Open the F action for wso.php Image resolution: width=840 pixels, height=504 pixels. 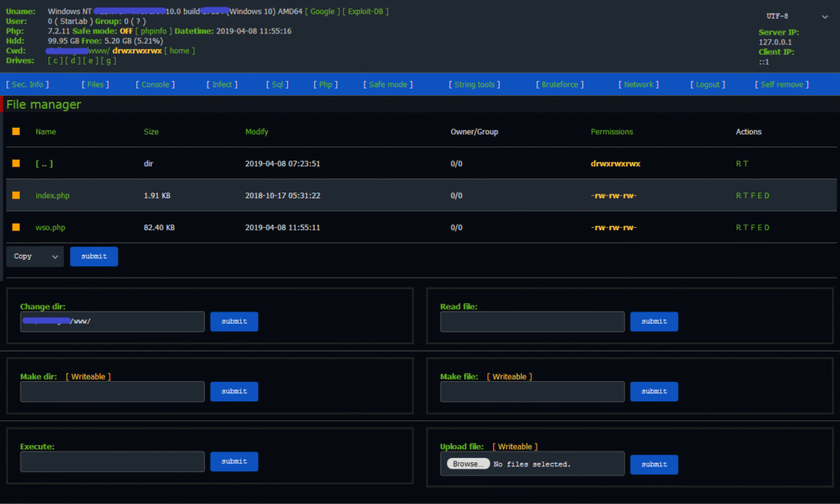[x=754, y=227]
